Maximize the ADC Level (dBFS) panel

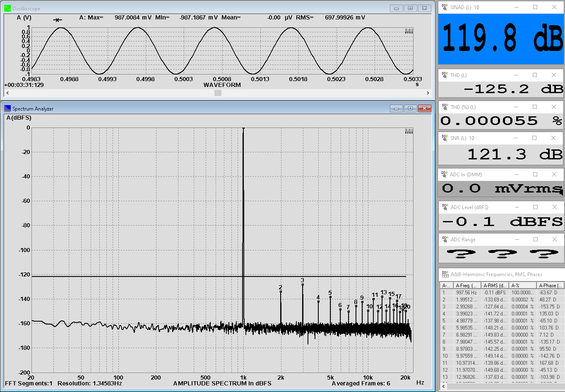pyautogui.click(x=536, y=207)
